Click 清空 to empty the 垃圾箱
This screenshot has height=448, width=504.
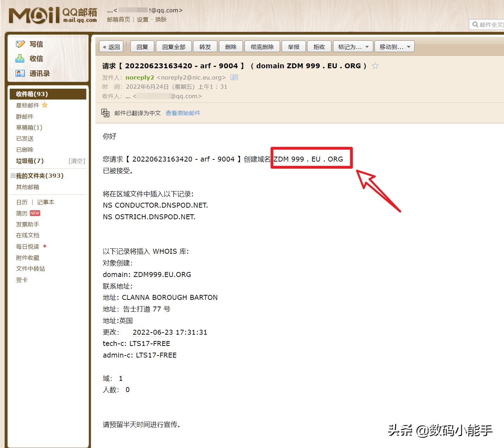pyautogui.click(x=77, y=161)
